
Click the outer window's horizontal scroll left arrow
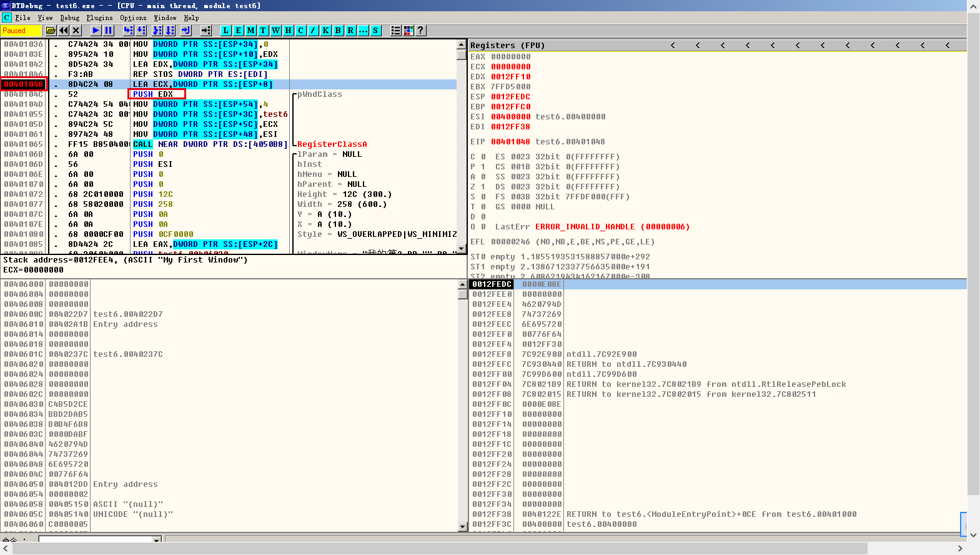(x=6, y=548)
